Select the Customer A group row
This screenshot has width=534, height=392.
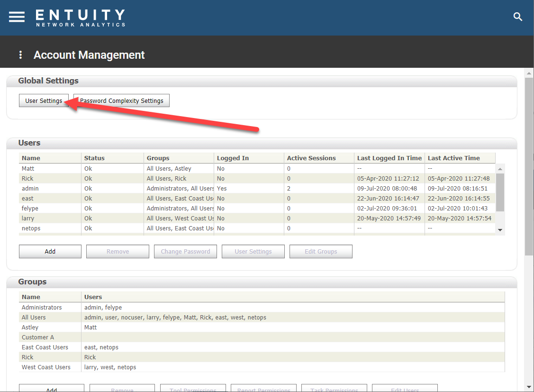click(x=262, y=337)
